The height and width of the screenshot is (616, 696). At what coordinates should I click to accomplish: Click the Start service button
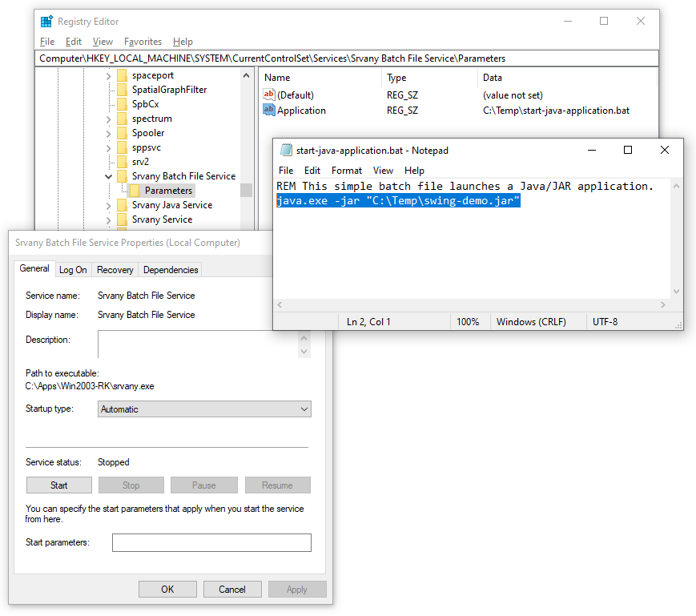[59, 485]
